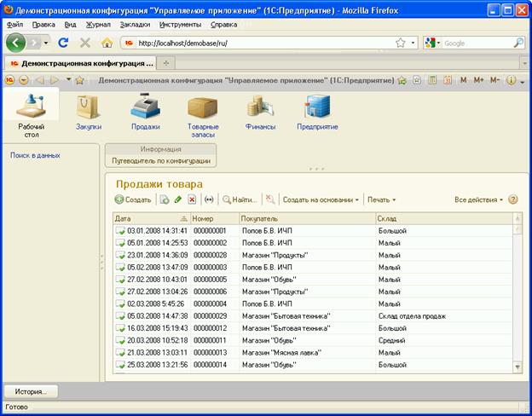Open the Товарные запасы section
The width and height of the screenshot is (532, 416).
[203, 117]
